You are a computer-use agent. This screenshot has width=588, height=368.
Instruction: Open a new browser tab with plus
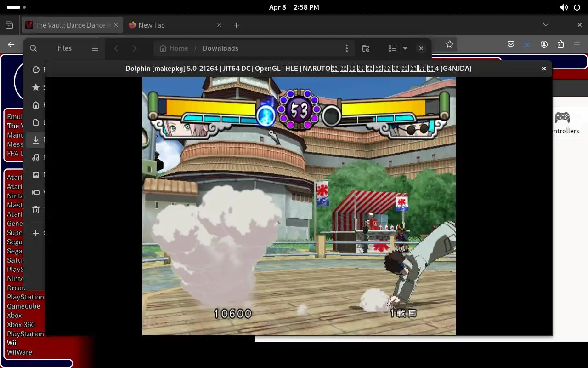point(236,25)
